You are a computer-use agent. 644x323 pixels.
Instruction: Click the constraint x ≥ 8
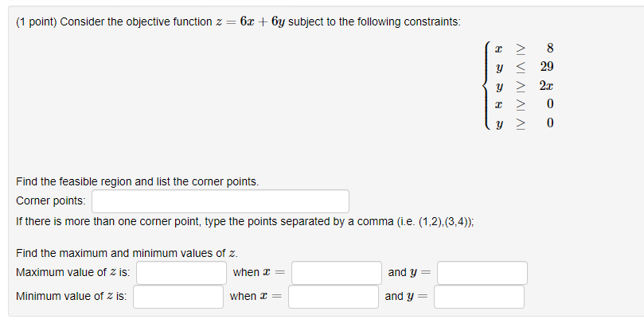(524, 49)
